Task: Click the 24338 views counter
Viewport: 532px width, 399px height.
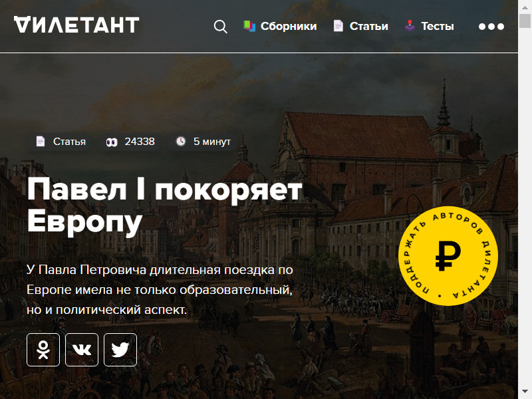Action: point(130,142)
